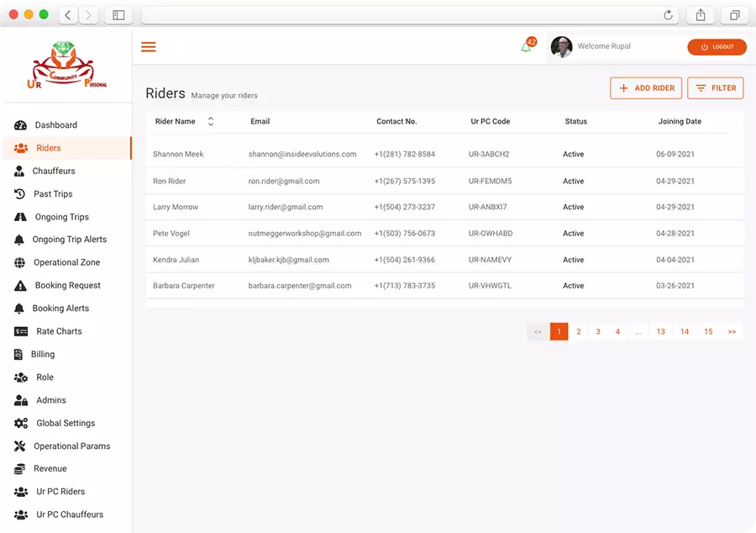This screenshot has height=533, width=756.
Task: Click the Operational Zone globe icon
Action: (19, 262)
